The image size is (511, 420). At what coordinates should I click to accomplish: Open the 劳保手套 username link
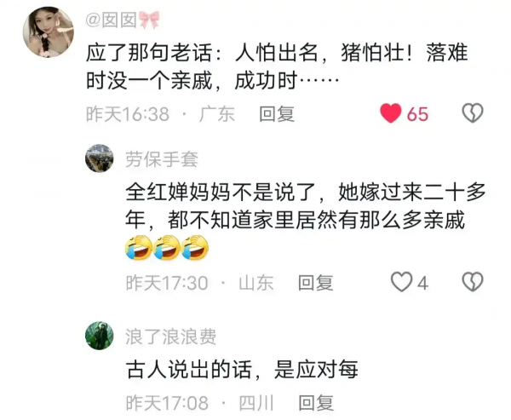pyautogui.click(x=162, y=159)
